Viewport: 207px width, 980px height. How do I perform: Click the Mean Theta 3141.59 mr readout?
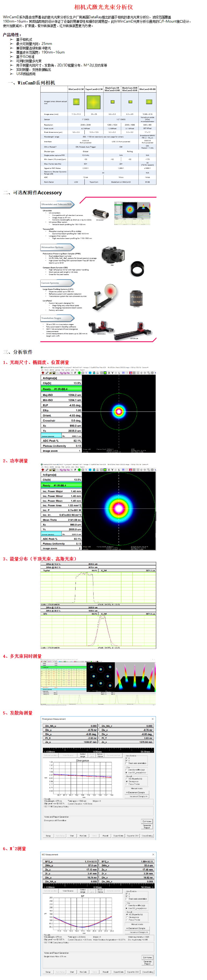(61, 520)
